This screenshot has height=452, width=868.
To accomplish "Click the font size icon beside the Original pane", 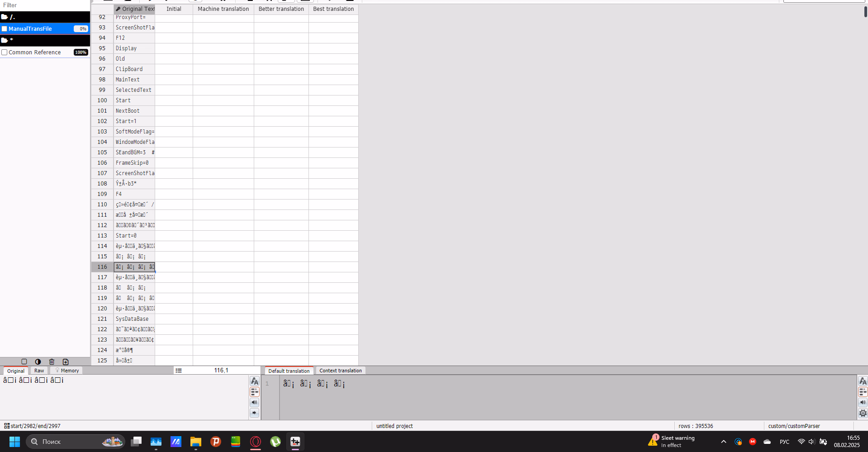I will click(x=255, y=381).
